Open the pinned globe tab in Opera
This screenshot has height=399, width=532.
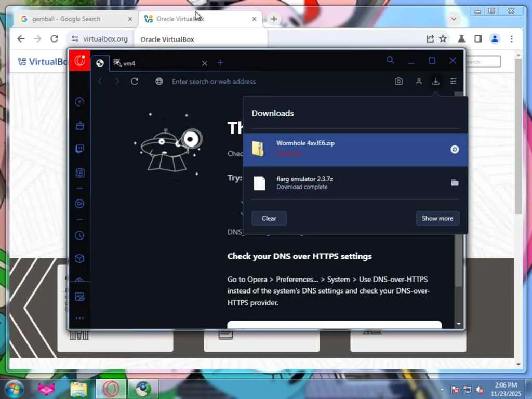(x=100, y=63)
